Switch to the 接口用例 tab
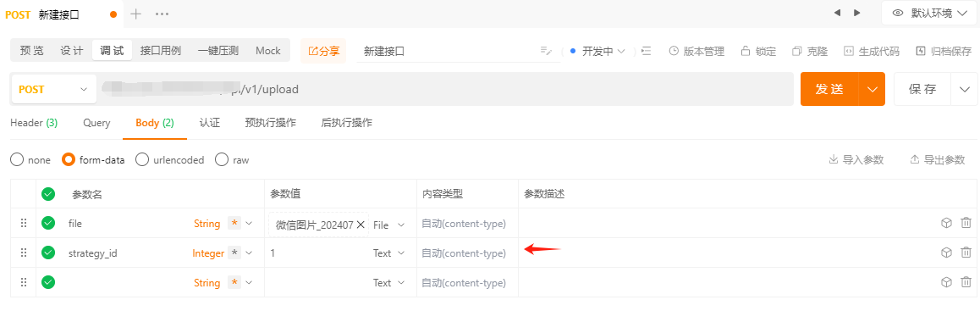 [161, 51]
